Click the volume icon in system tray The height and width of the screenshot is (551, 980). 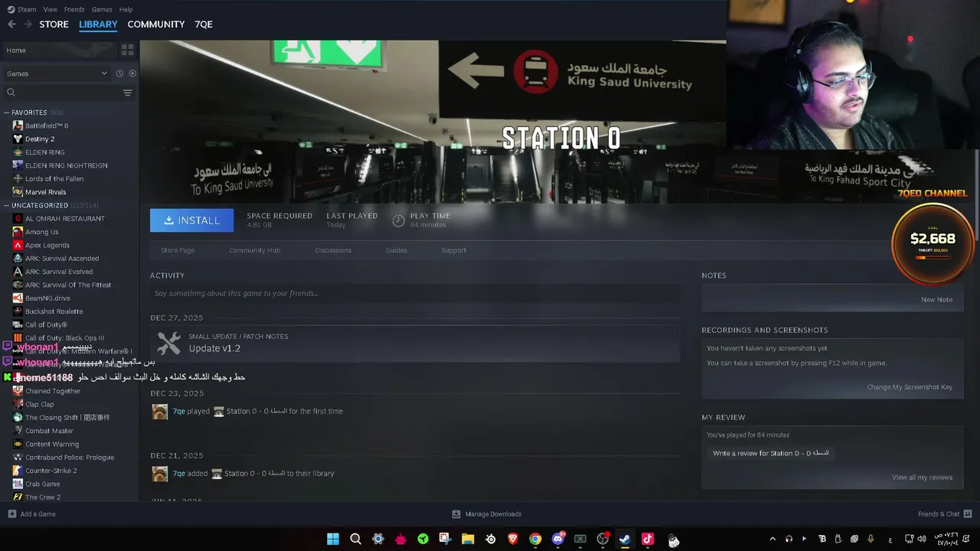pyautogui.click(x=923, y=539)
